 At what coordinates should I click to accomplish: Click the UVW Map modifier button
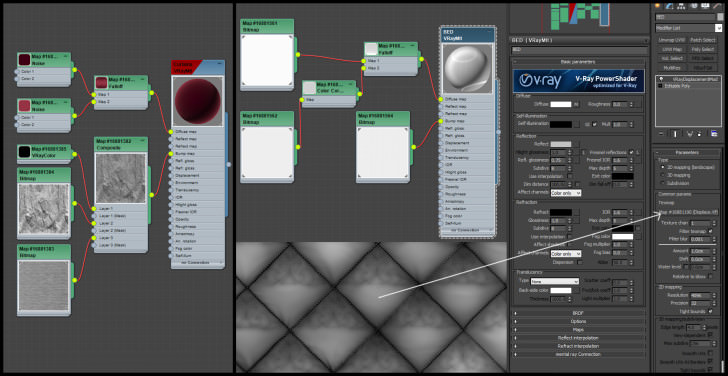[671, 49]
